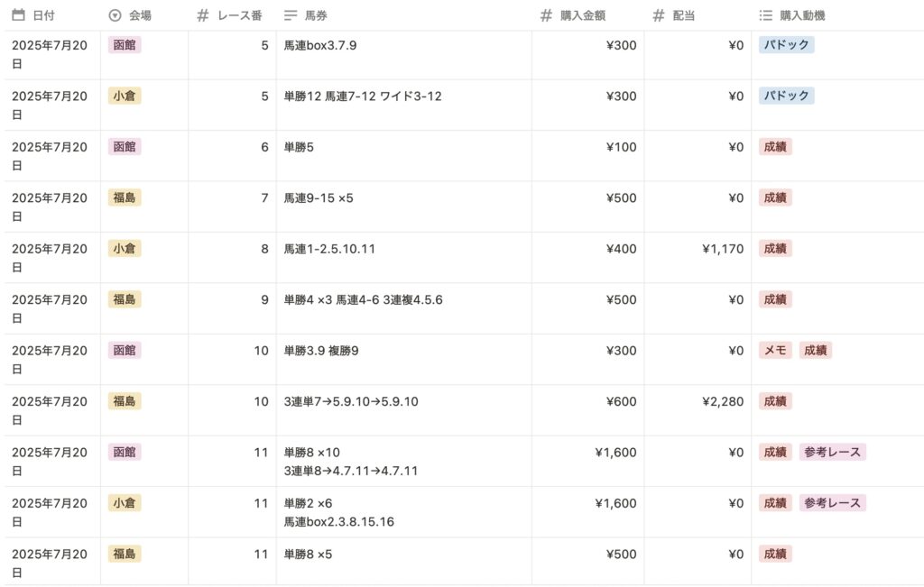Edit the 馬連box3.7.9 ticket cell
This screenshot has width=924, height=587.
tap(404, 55)
